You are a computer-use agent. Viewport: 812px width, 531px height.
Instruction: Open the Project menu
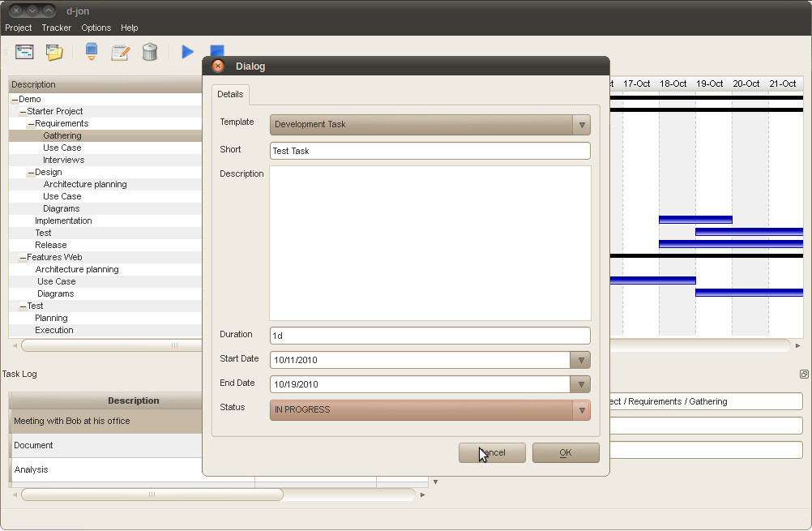click(18, 28)
